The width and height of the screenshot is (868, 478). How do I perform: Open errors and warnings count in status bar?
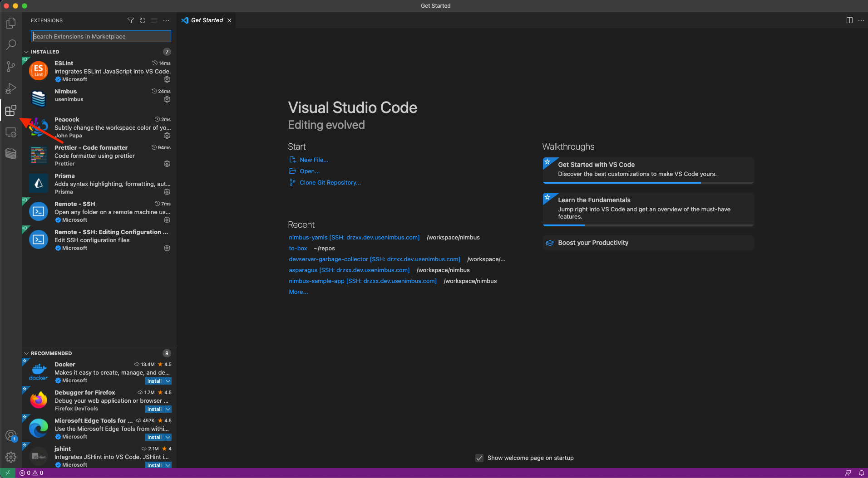point(31,473)
